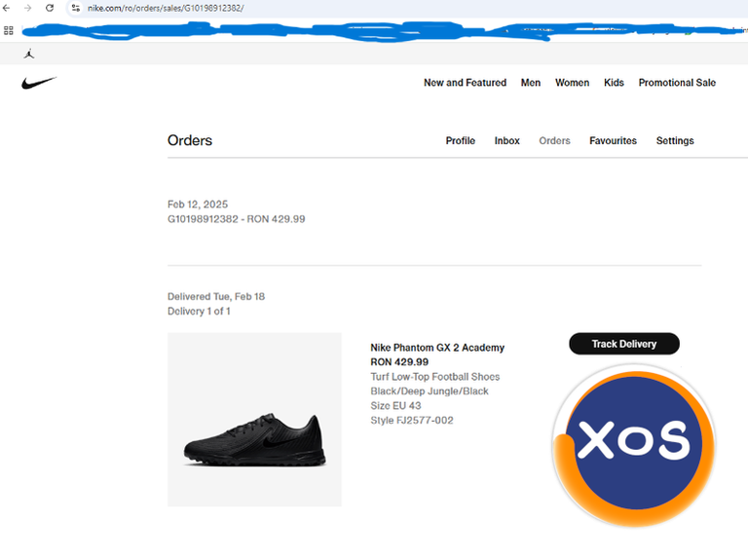Screen dimensions: 748x560
Task: Click the Jordan Jumpman logo
Action: pyautogui.click(x=29, y=54)
